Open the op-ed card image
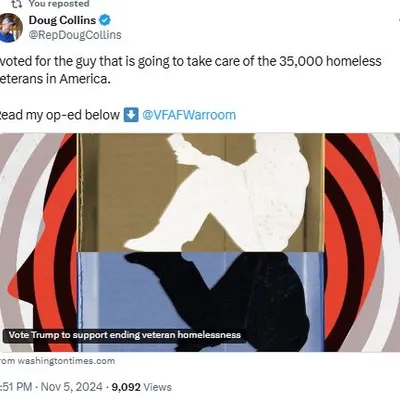 point(200,242)
